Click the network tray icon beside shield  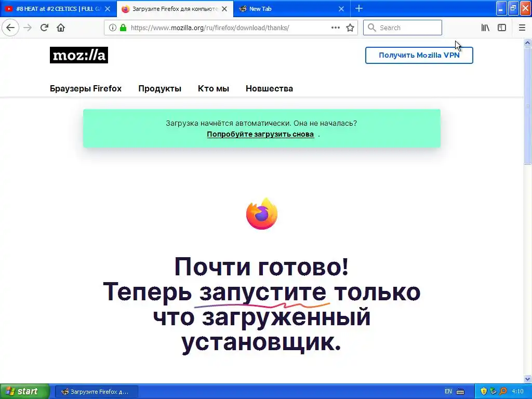point(494,391)
